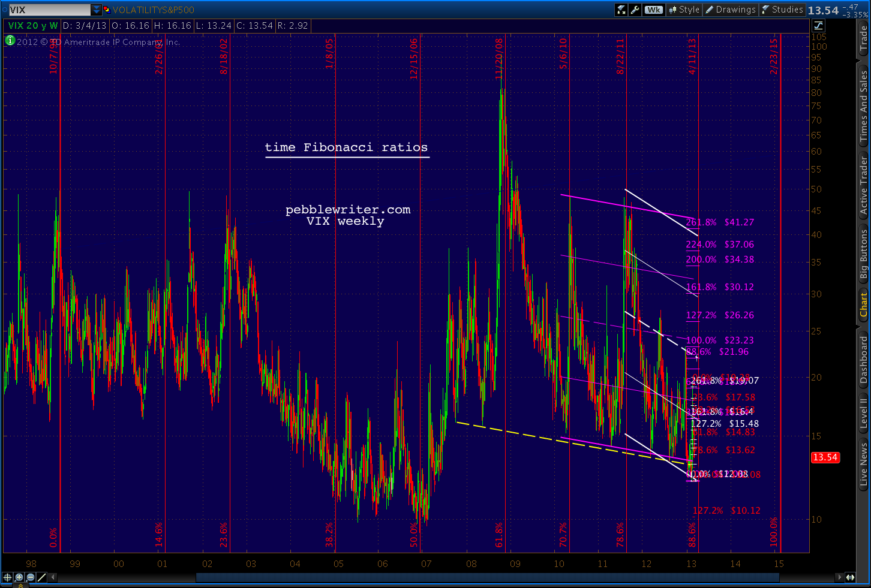Pick the trendline drawing tool
The width and height of the screenshot is (871, 588).
pyautogui.click(x=42, y=577)
